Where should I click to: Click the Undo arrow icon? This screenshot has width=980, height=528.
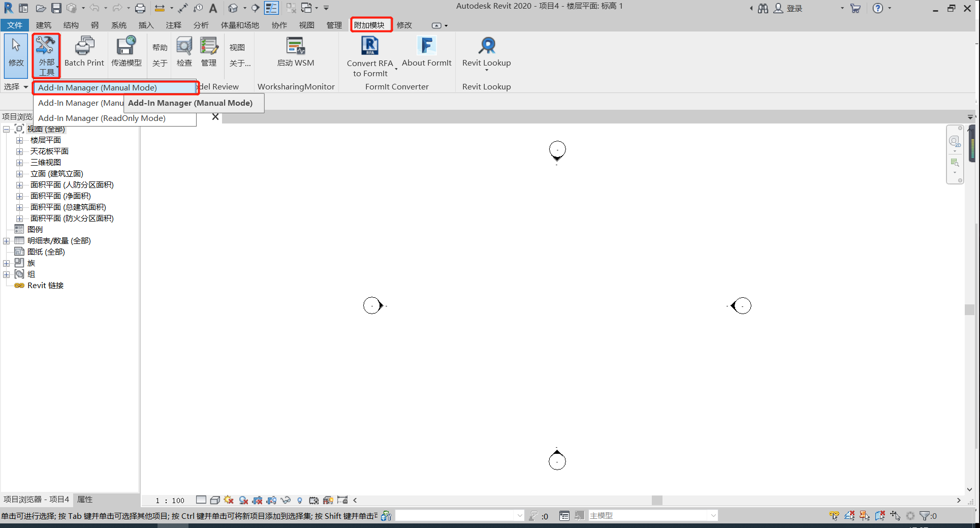click(x=94, y=8)
